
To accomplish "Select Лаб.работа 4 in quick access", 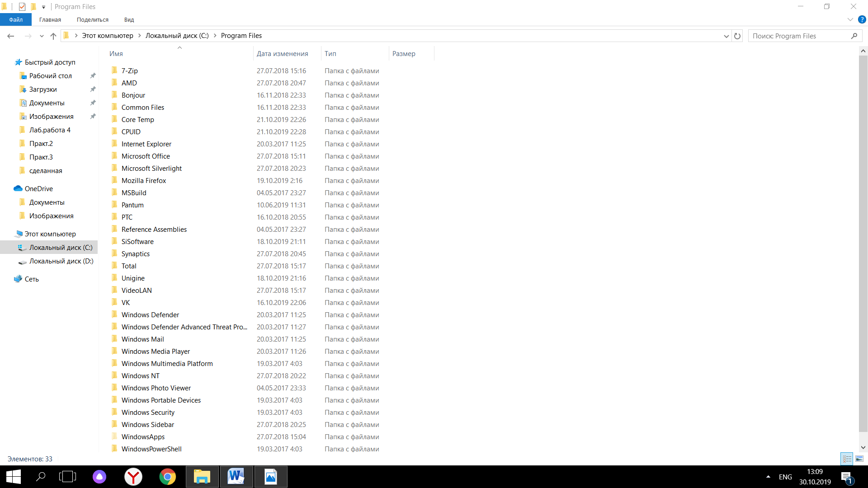I will point(49,130).
